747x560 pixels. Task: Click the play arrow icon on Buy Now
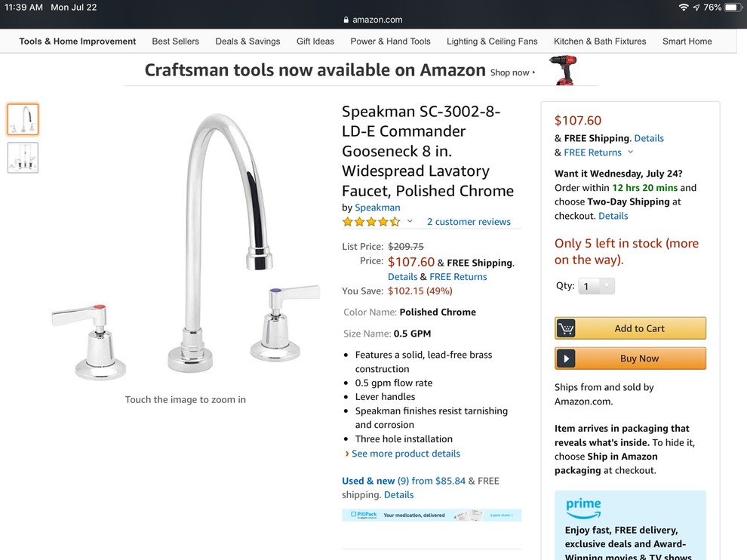click(x=566, y=358)
